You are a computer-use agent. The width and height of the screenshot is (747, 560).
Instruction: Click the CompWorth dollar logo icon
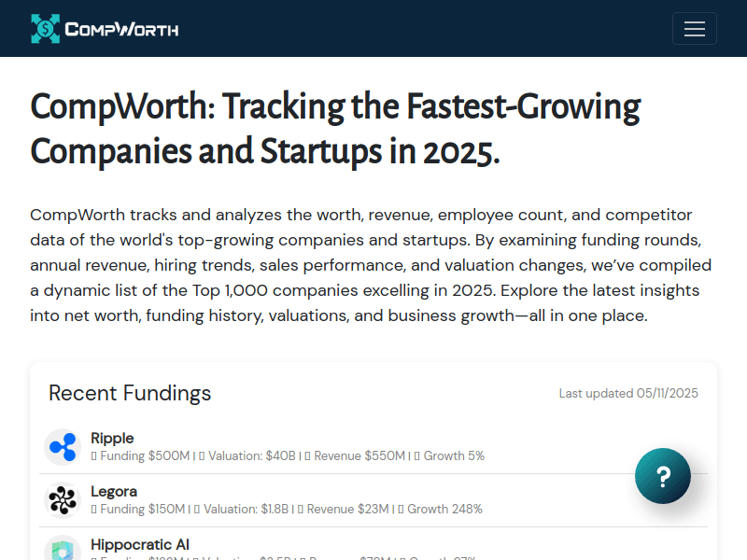(44, 29)
